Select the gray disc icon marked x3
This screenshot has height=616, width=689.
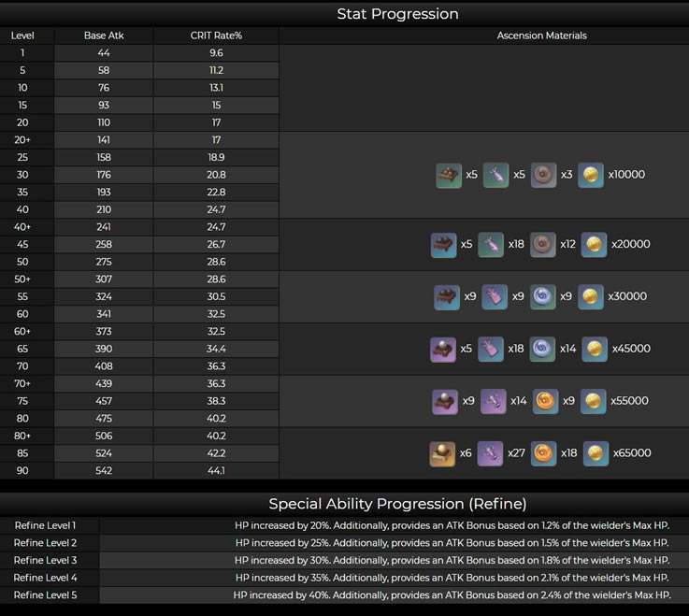[543, 175]
